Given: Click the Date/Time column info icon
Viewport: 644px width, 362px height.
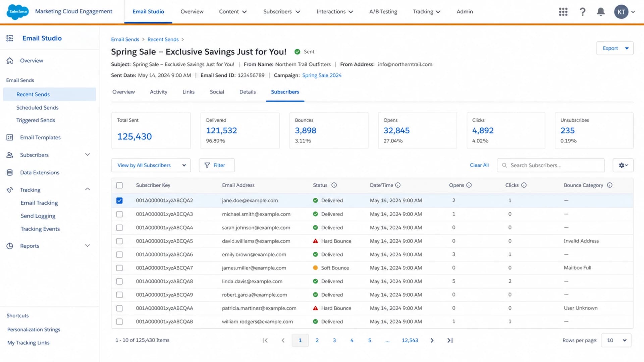Looking at the screenshot, I should click(398, 185).
